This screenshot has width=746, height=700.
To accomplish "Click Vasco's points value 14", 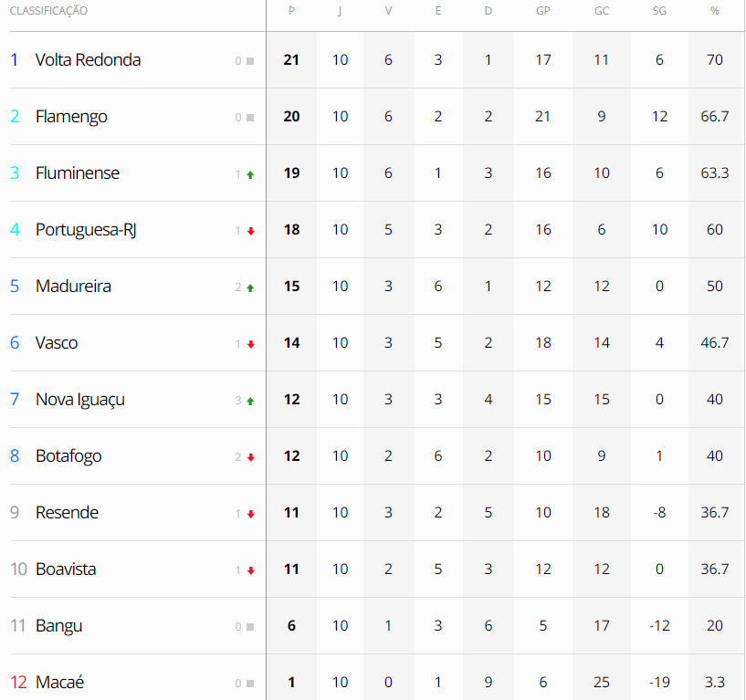I will (291, 343).
